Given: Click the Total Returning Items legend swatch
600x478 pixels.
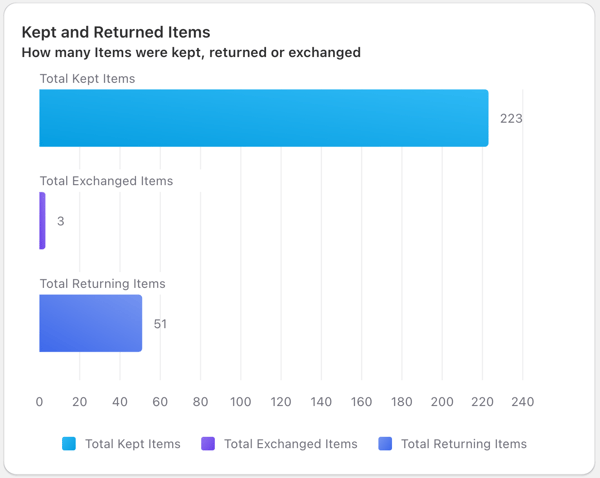Looking at the screenshot, I should (385, 444).
